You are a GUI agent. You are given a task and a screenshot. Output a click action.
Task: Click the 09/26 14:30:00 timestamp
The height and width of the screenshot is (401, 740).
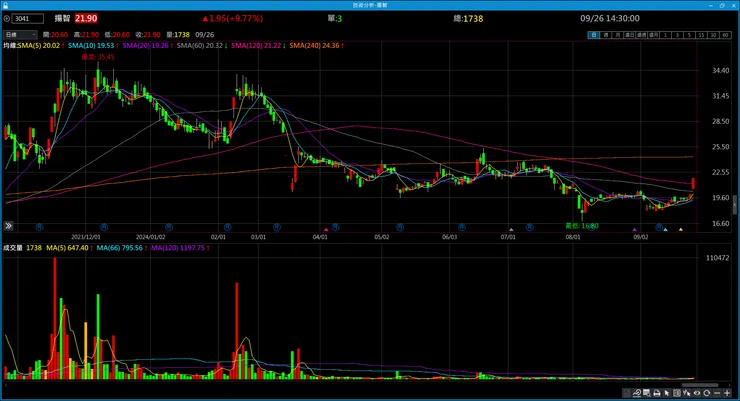pos(610,18)
